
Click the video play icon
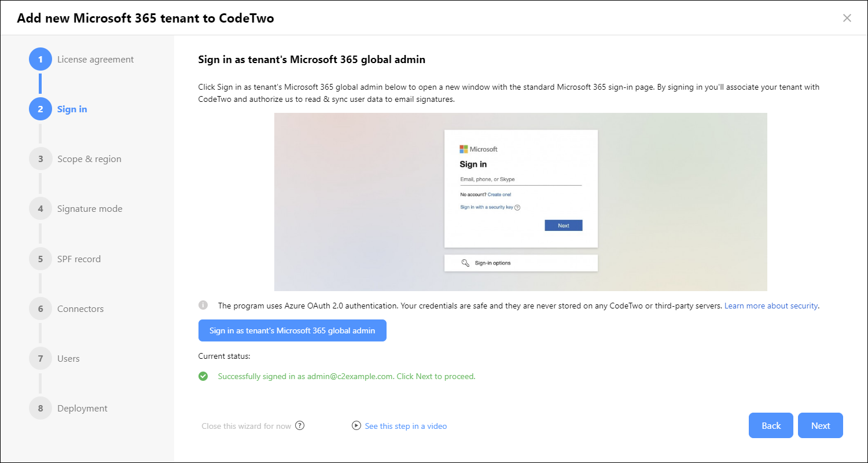[x=356, y=425]
